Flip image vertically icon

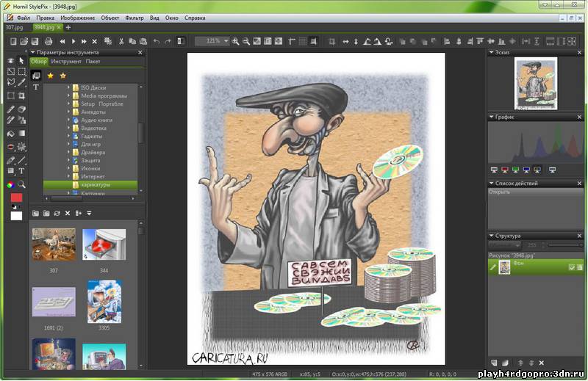tap(356, 42)
